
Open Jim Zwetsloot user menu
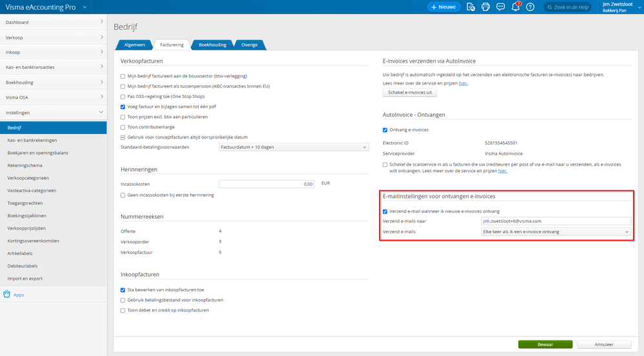(x=621, y=7)
